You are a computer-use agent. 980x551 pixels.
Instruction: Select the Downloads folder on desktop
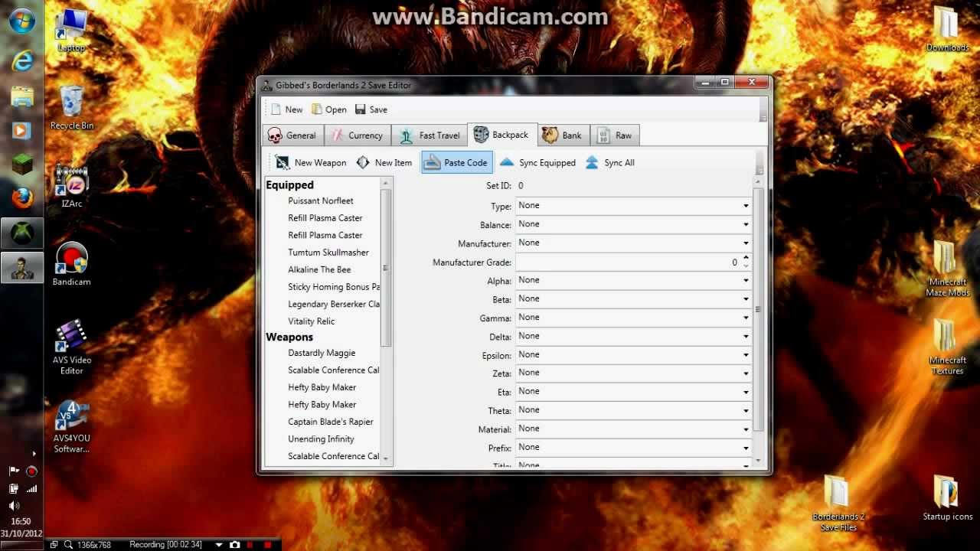[948, 29]
